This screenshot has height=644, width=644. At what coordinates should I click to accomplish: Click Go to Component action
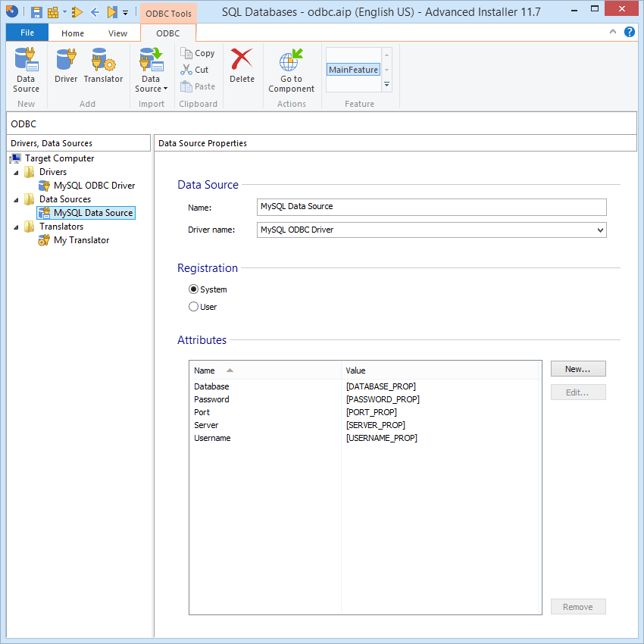click(291, 70)
